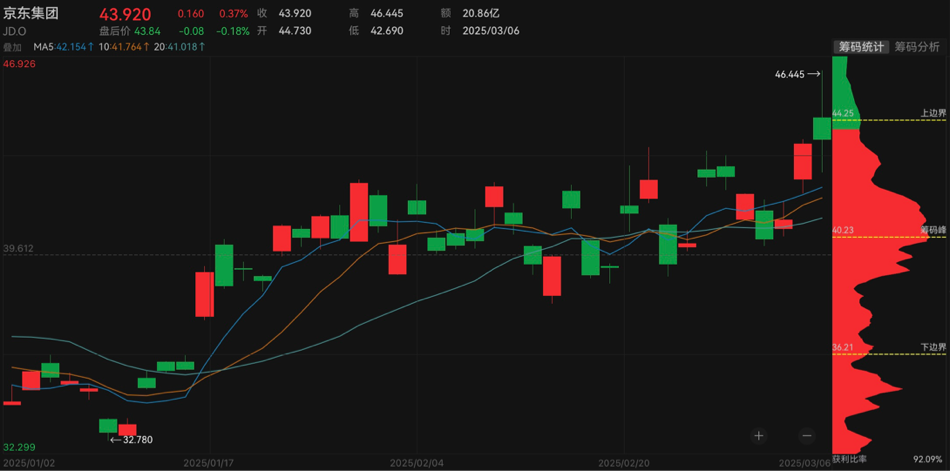Select the MA20 41.018 indicator label
950x471 pixels.
pos(179,47)
